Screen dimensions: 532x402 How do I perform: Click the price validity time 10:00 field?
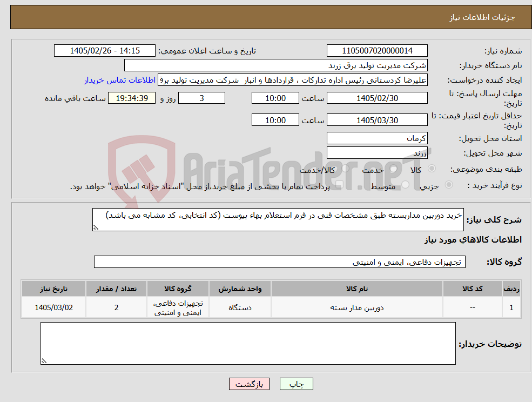[x=275, y=120]
